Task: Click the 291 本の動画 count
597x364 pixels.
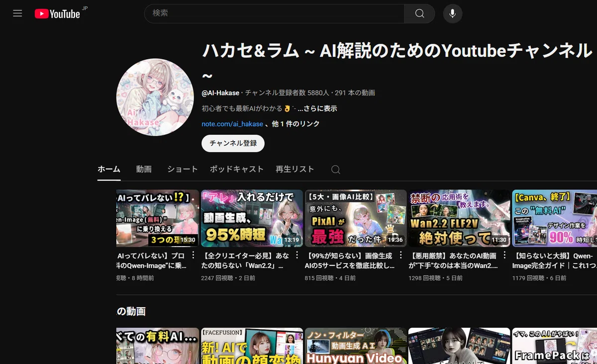Action: click(355, 93)
